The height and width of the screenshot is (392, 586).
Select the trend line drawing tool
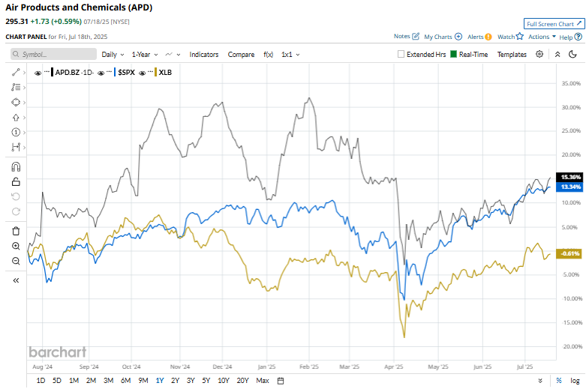pyautogui.click(x=16, y=72)
